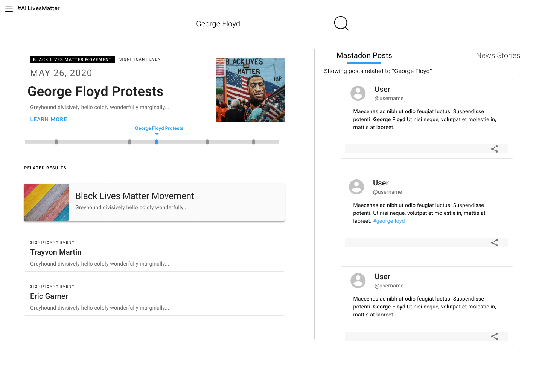Select the last timeline marker
The width and height of the screenshot is (542, 392).
click(254, 142)
